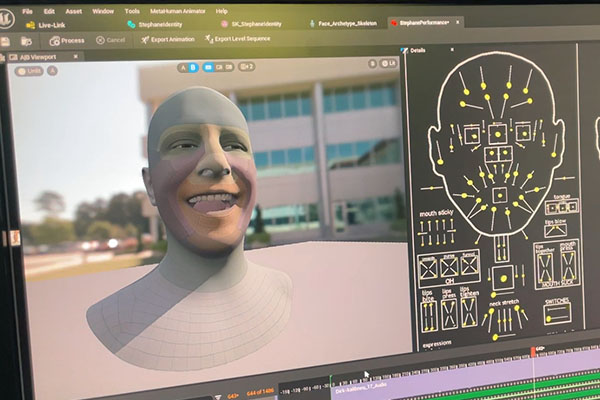
Task: Click the Unreal Engine logo icon
Action: [6, 18]
